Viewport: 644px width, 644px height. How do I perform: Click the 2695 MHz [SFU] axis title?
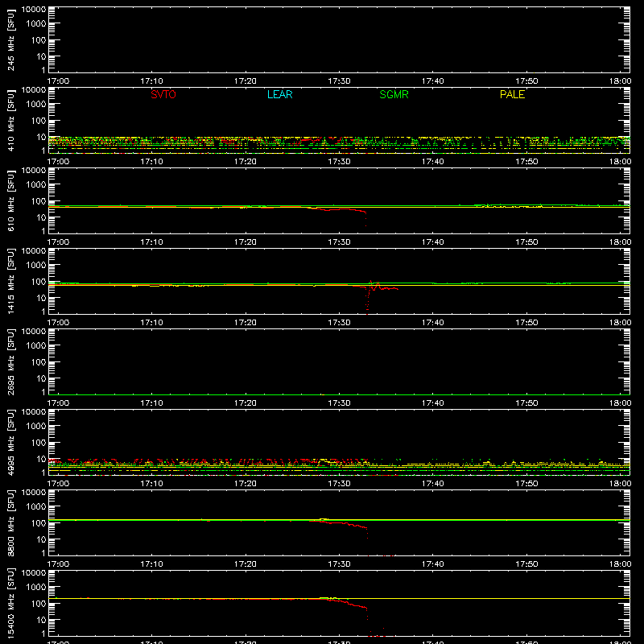pyautogui.click(x=10, y=361)
